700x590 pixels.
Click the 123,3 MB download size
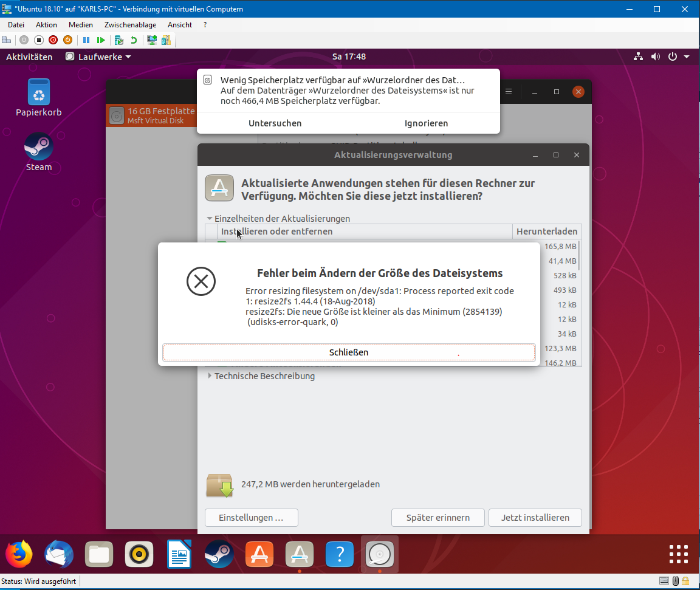pyautogui.click(x=560, y=349)
